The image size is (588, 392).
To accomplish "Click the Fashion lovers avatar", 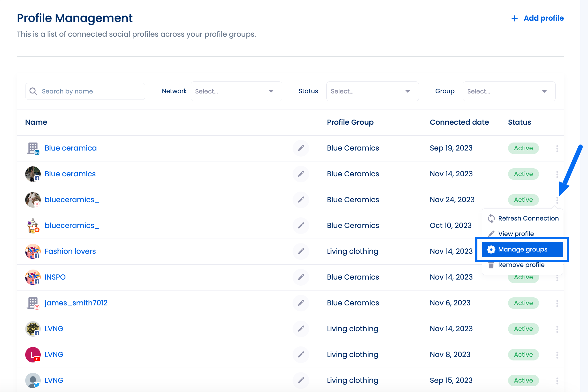I will pos(33,251).
